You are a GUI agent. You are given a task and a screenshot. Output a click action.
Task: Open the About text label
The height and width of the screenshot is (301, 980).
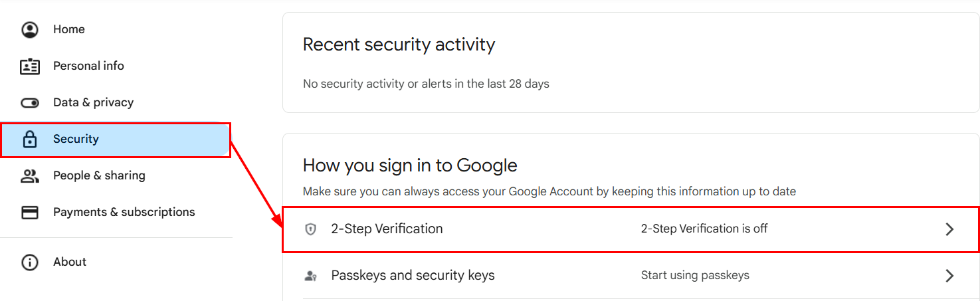click(x=70, y=262)
